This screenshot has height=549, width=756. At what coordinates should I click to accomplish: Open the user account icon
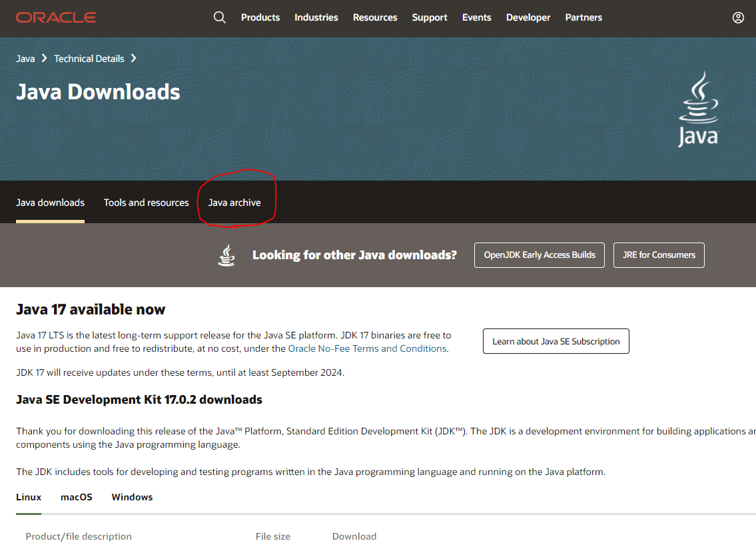coord(738,18)
